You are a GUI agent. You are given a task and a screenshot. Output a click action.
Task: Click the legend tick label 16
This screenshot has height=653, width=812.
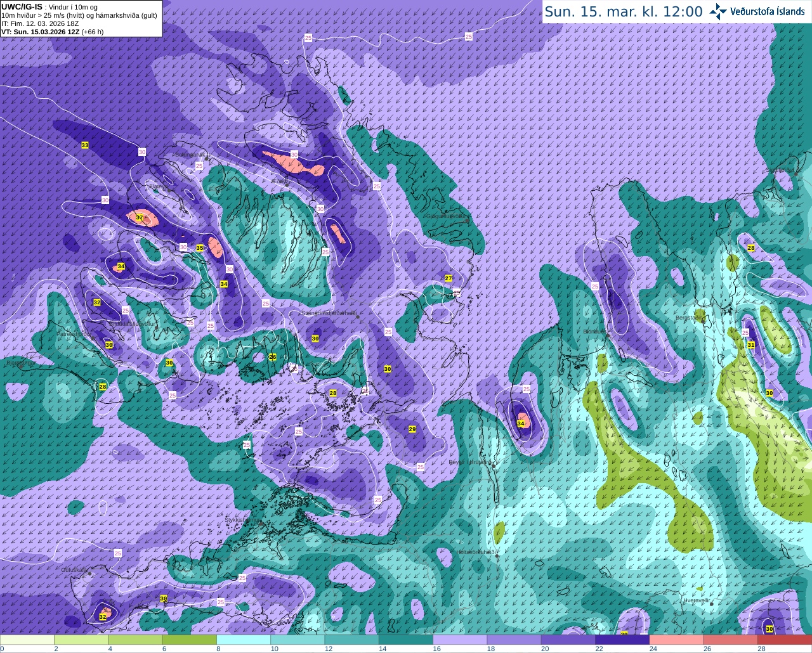pos(435,649)
